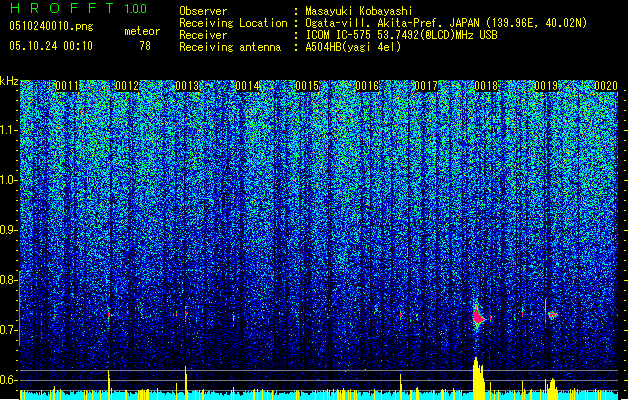The height and width of the screenshot is (400, 629).
Task: Click the observer name Masayuki Kobayashi
Action: (359, 11)
